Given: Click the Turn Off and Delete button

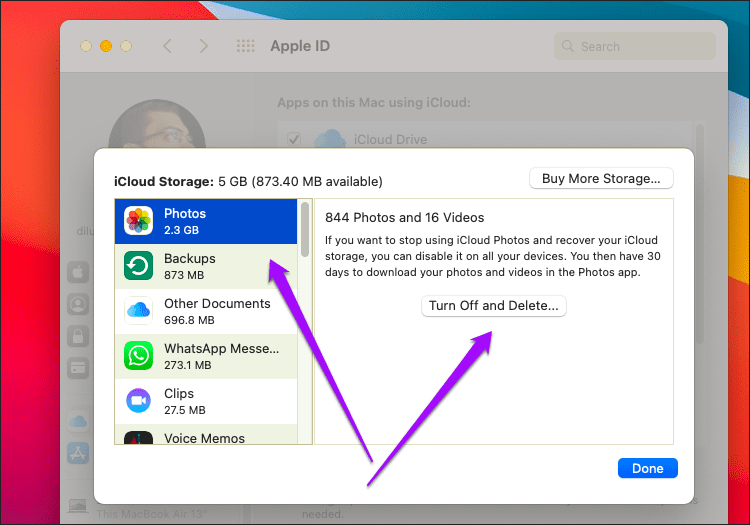Looking at the screenshot, I should [x=494, y=306].
